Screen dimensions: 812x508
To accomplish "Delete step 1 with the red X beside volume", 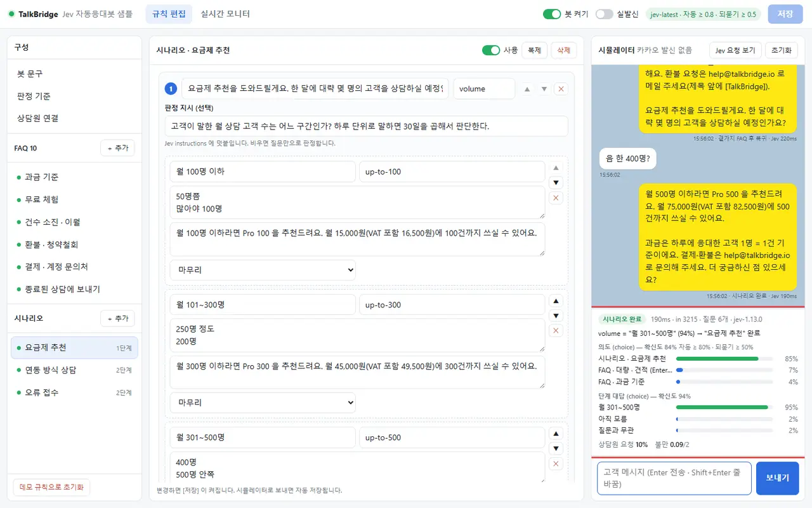I will click(561, 89).
